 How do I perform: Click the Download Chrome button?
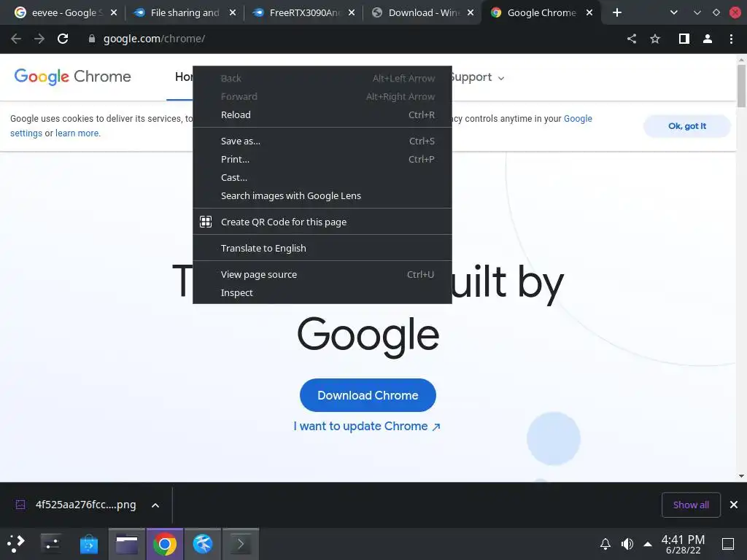point(368,395)
